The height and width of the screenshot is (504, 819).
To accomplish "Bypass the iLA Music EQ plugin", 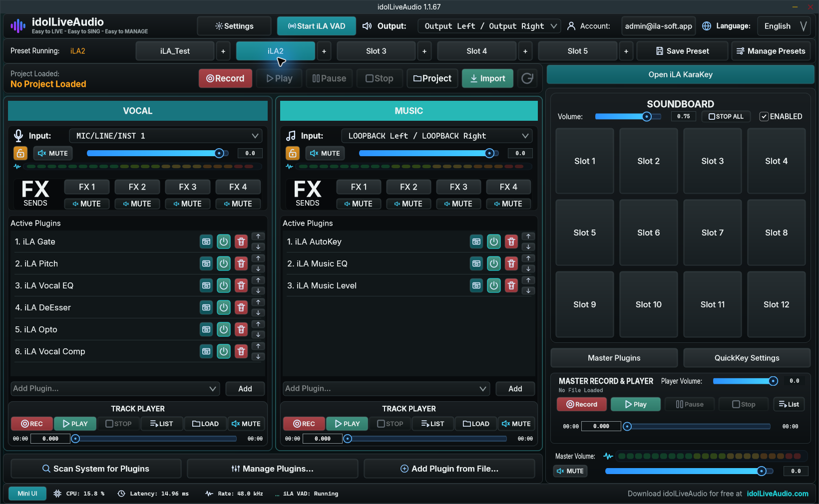I will coord(494,263).
